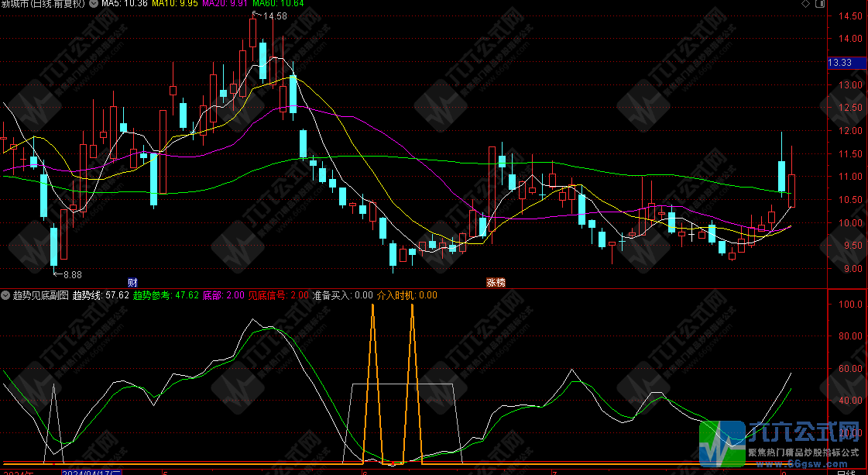Click the 涨榜 event marker icon
This screenshot has height=475, width=868.
[496, 282]
